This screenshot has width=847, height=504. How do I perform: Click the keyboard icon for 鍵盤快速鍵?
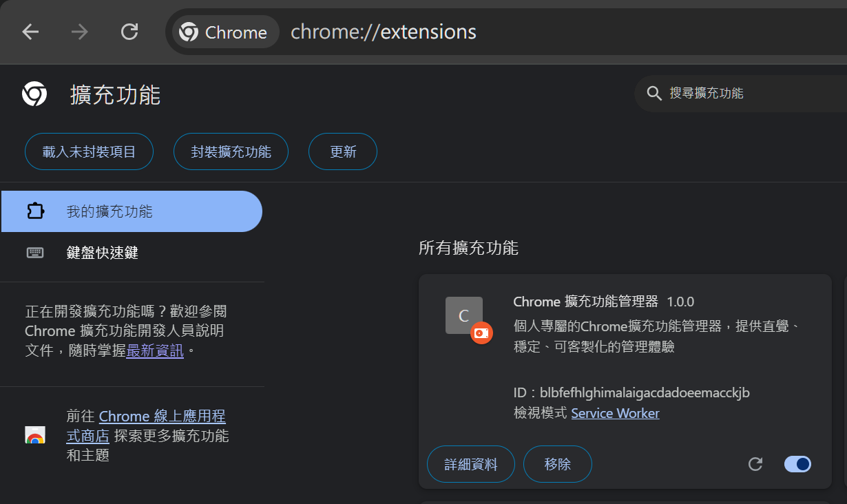35,253
